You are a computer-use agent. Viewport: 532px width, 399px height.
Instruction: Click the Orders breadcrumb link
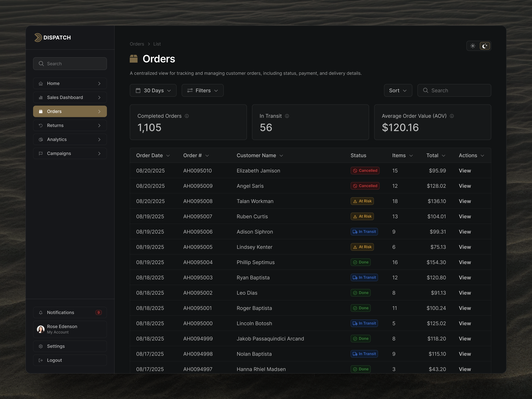[137, 44]
